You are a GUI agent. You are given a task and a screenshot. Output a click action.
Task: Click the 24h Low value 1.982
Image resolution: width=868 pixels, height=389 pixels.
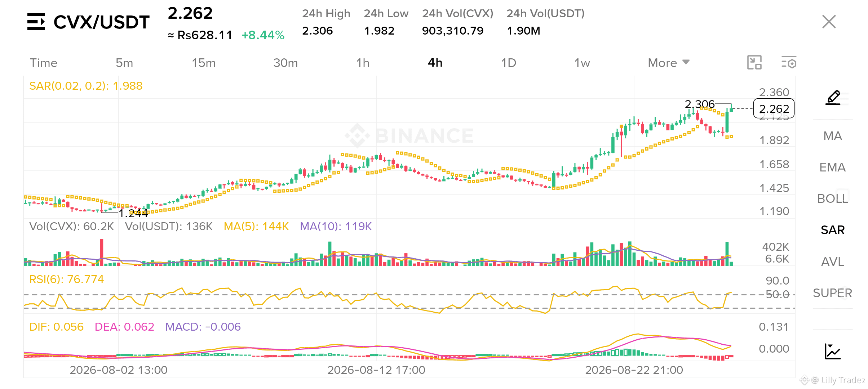point(379,31)
